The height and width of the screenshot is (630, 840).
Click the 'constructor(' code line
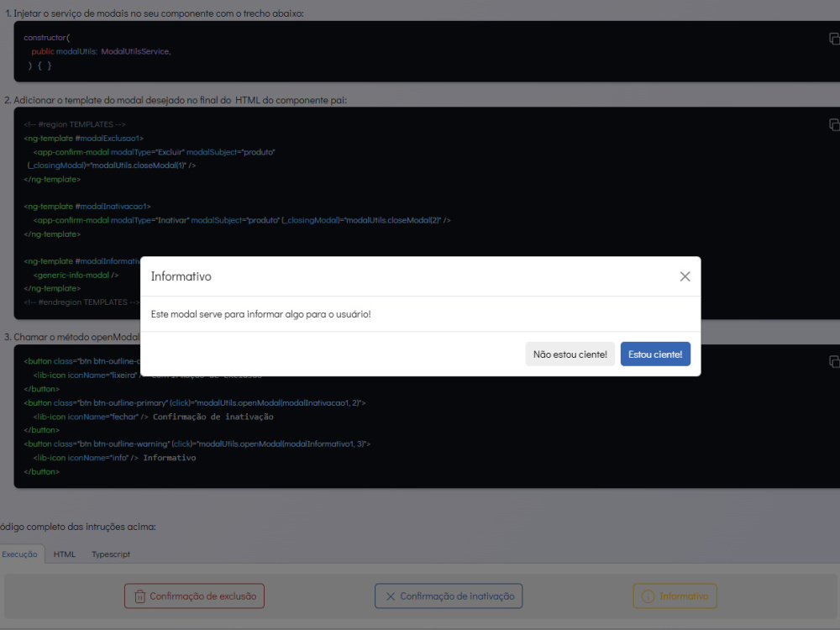coord(46,38)
